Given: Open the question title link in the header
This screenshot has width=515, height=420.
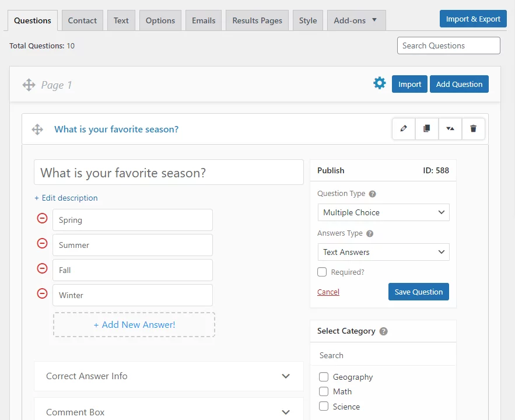Looking at the screenshot, I should click(x=116, y=129).
